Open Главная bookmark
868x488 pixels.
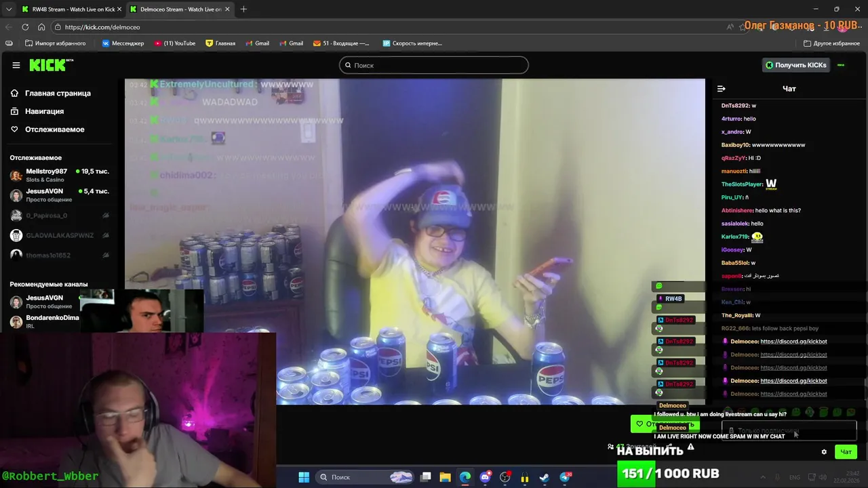[220, 43]
